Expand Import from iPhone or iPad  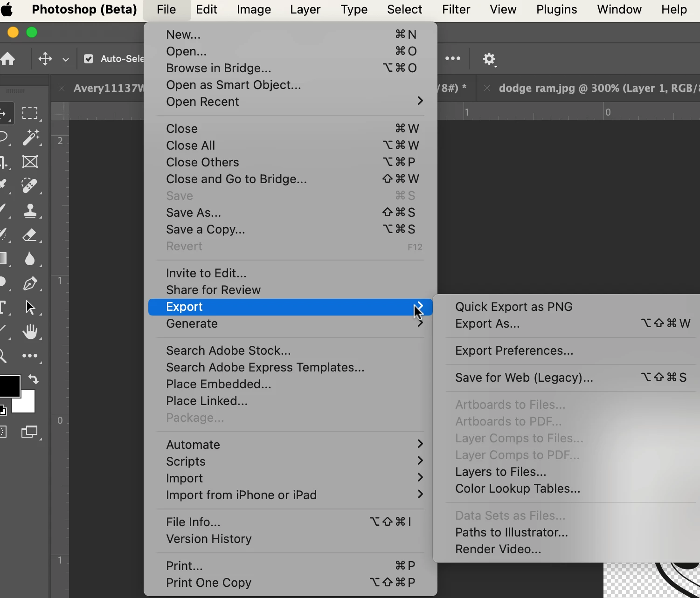pyautogui.click(x=291, y=495)
